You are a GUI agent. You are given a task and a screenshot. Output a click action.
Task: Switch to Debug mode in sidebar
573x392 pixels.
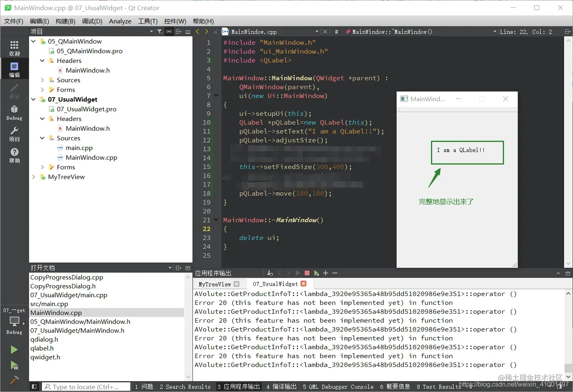[14, 112]
